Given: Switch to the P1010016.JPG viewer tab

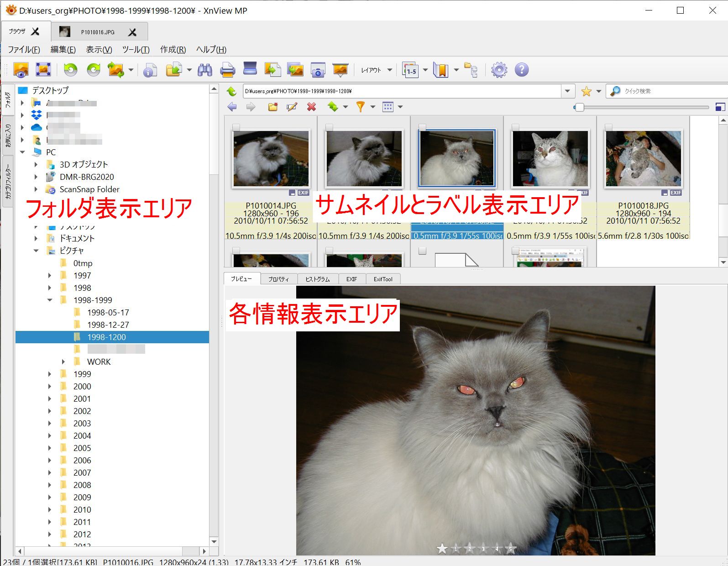Looking at the screenshot, I should (x=98, y=32).
